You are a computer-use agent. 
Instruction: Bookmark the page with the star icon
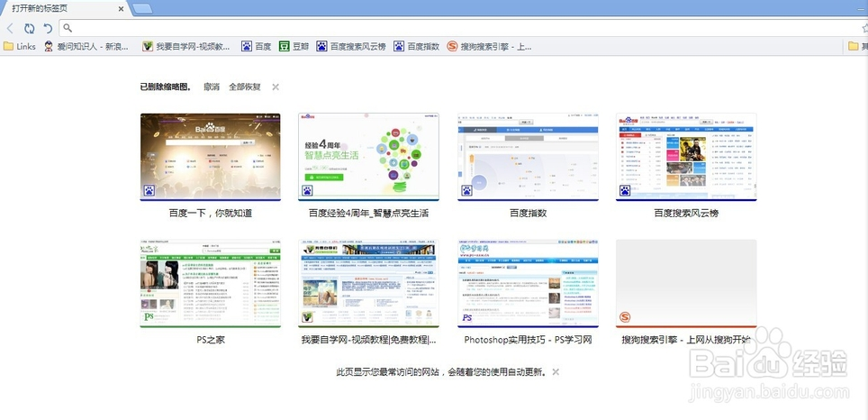point(864,28)
